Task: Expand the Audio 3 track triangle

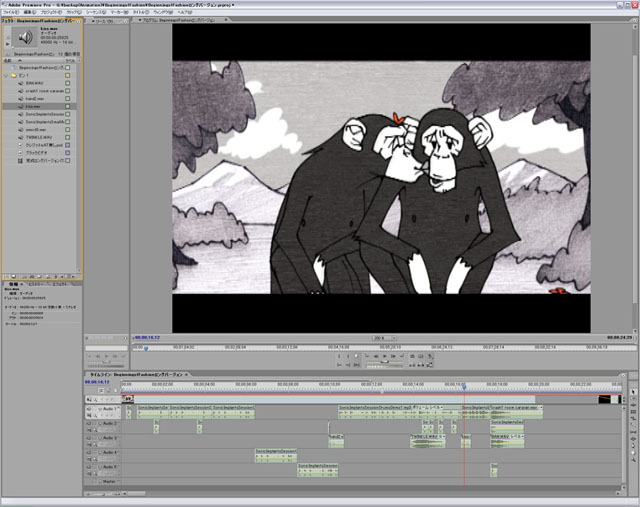Action: (100, 438)
